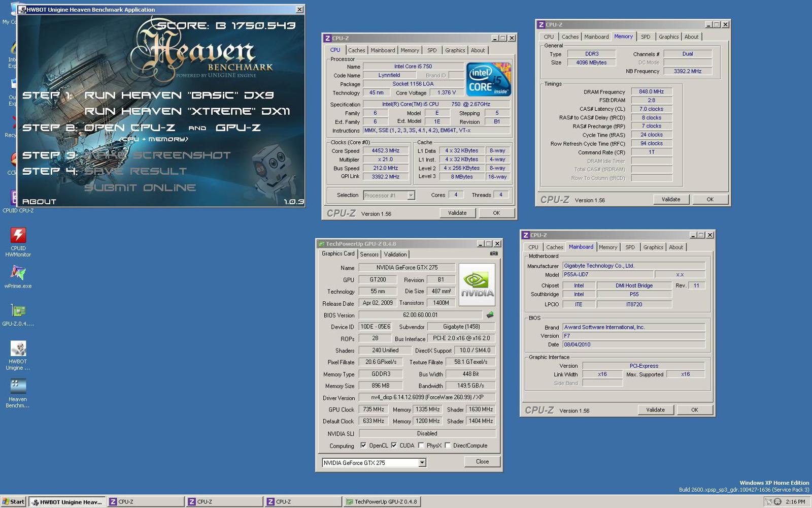Click the taskbar clock 2:16 PM

pos(795,501)
